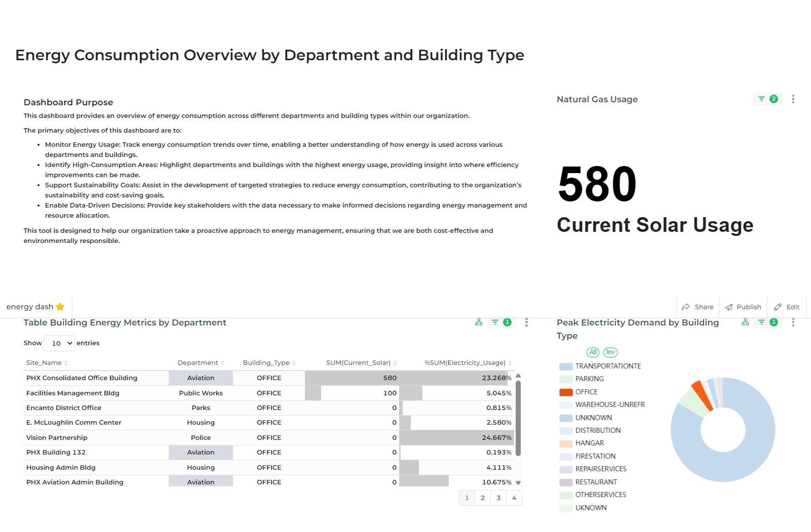Click the table vertical scrollbar thumb
Screen dimensions: 811x532
point(518,418)
